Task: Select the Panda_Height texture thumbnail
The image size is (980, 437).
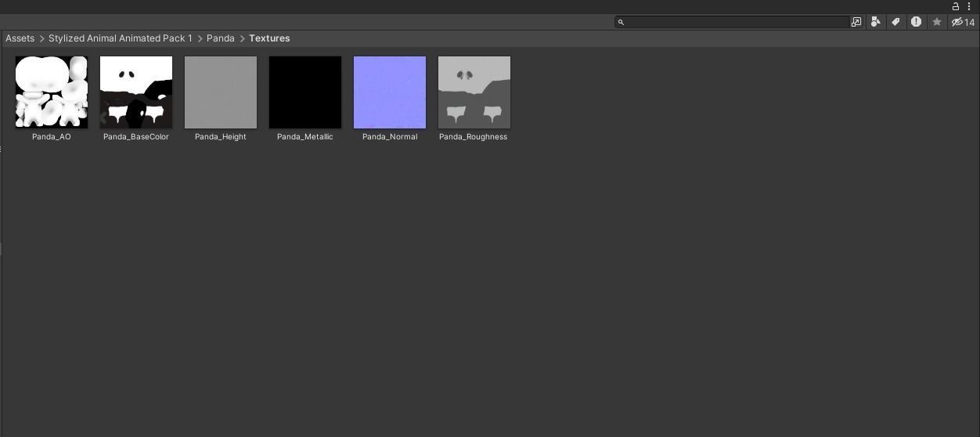Action: 221,92
